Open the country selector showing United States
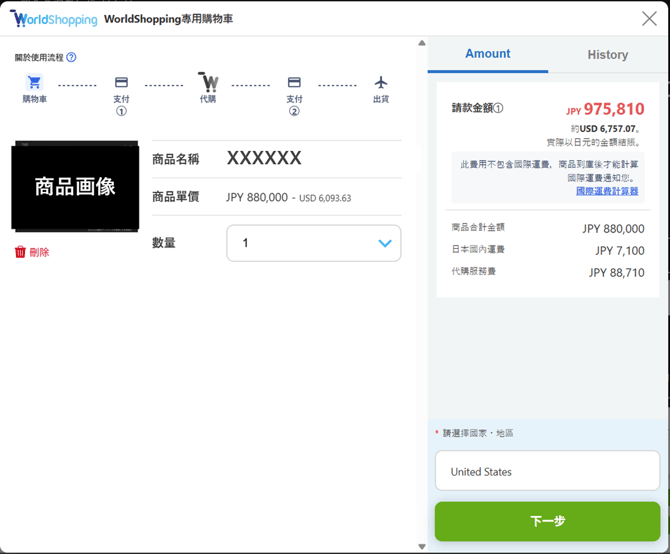The height and width of the screenshot is (554, 670). pos(547,471)
